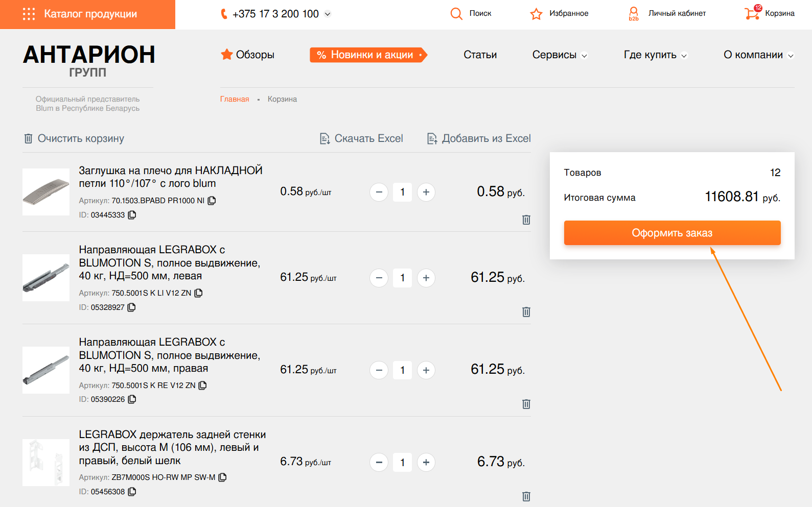812x507 pixels.
Task: Increase quantity of LEGRABOX правая guide
Action: [426, 370]
